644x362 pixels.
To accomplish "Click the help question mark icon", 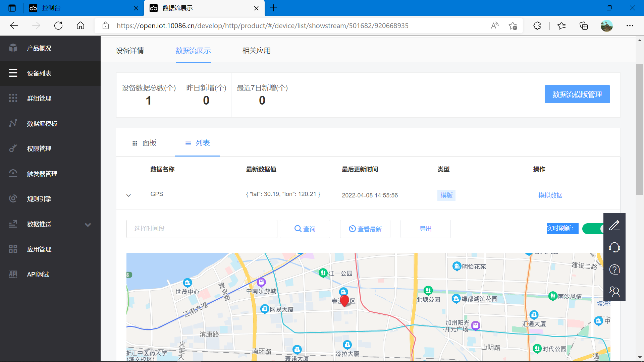I will click(x=614, y=269).
